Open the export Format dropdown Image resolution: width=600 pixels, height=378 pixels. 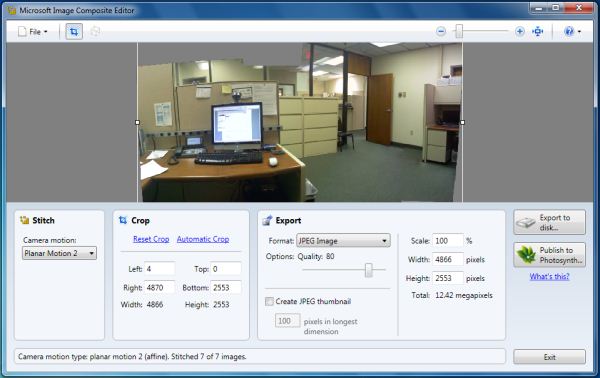click(343, 241)
